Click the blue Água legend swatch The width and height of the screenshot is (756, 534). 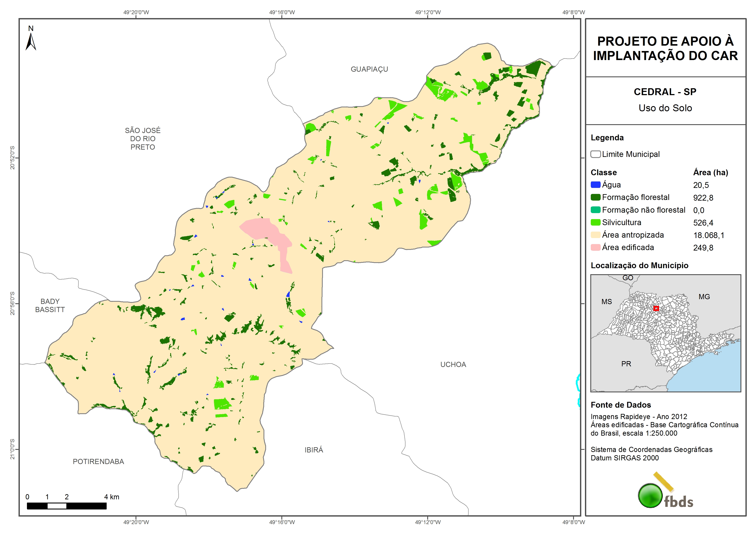(x=595, y=185)
